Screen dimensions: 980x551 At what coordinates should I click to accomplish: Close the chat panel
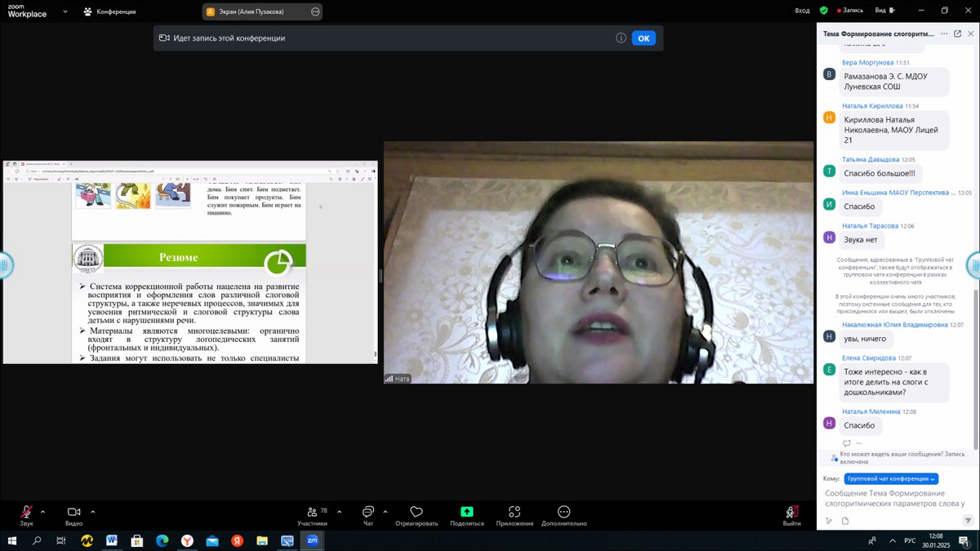click(x=970, y=33)
